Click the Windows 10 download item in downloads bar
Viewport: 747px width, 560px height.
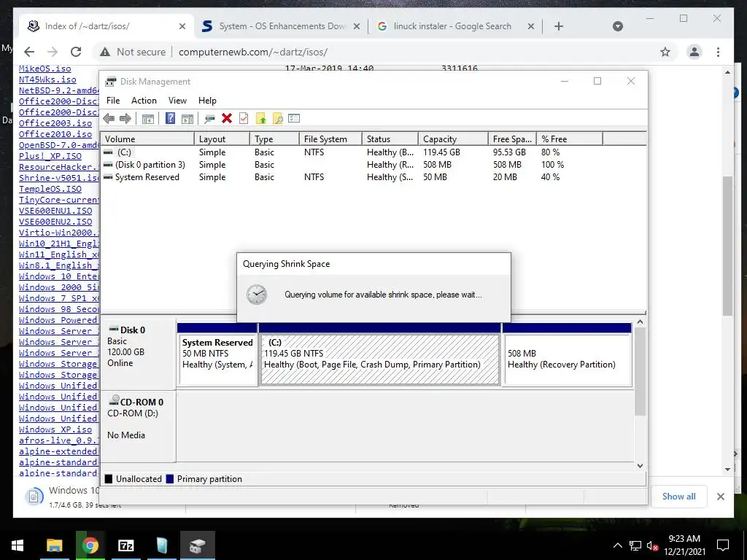click(x=60, y=496)
